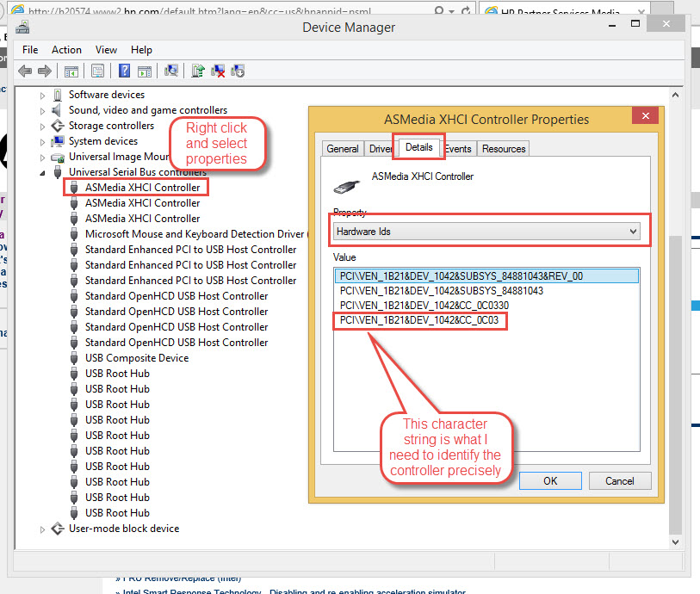The image size is (700, 594).
Task: Switch to the Resources tab
Action: tap(504, 149)
